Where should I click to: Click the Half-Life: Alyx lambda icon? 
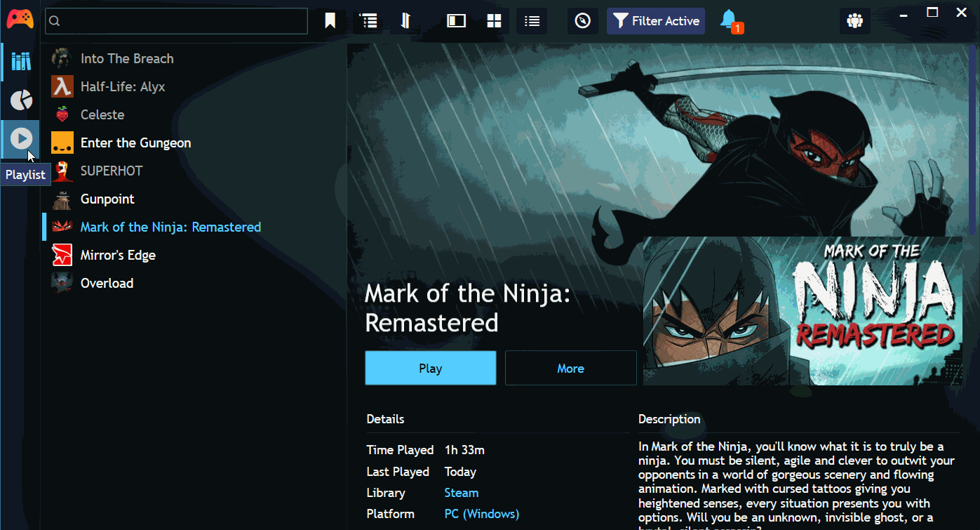(62, 87)
